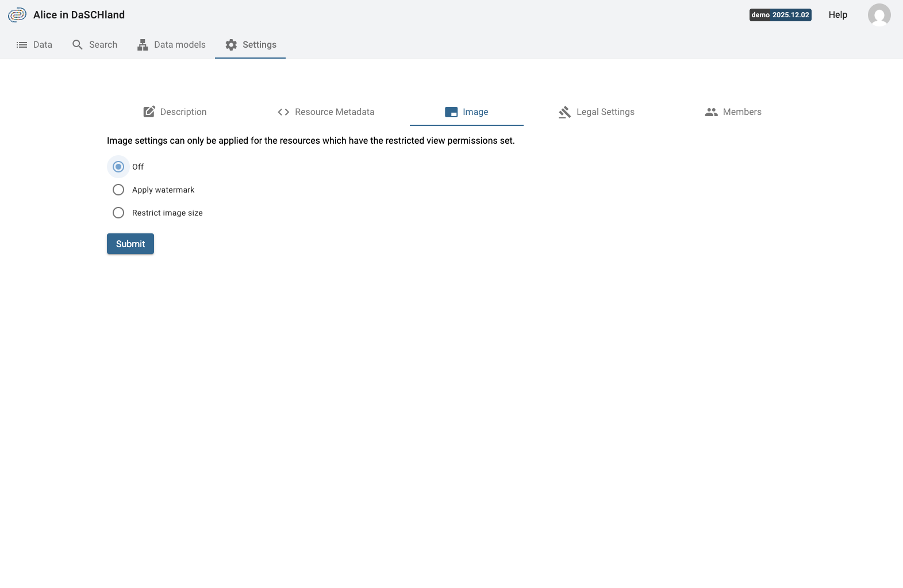Click the 'Off' option label
This screenshot has width=903, height=588.
pyautogui.click(x=138, y=167)
